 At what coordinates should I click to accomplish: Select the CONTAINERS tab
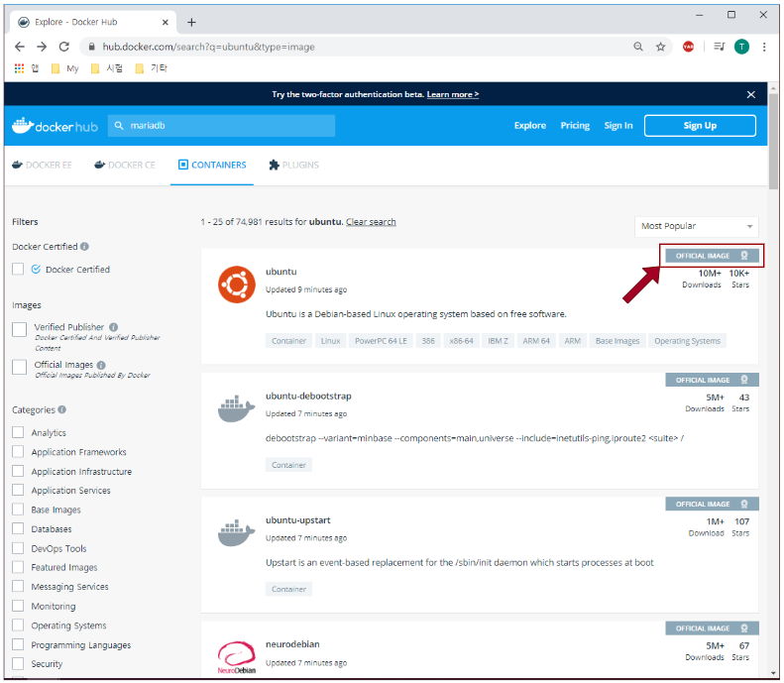point(212,165)
